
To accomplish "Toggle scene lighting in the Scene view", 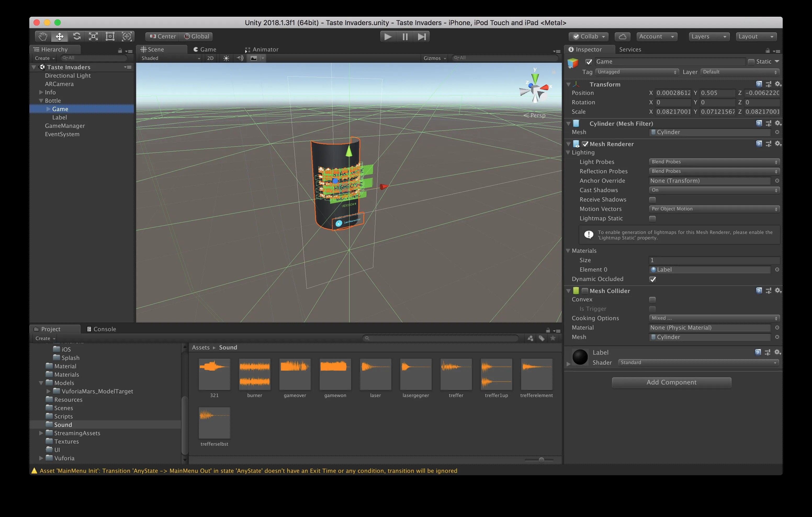I will point(226,58).
